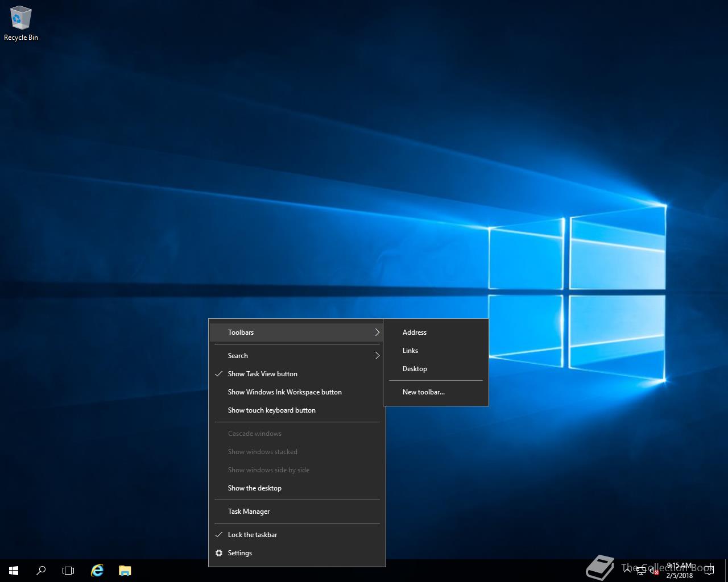Click the Settings gear icon in menu

(219, 553)
